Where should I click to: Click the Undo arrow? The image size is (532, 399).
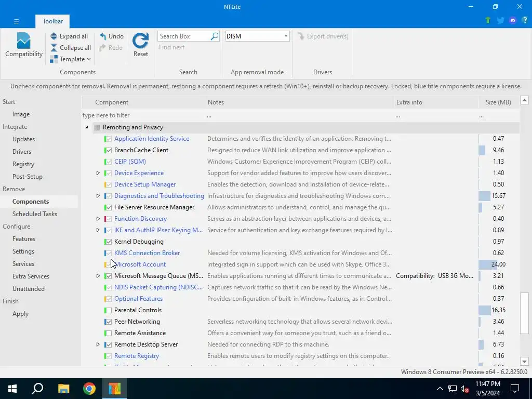tap(103, 36)
